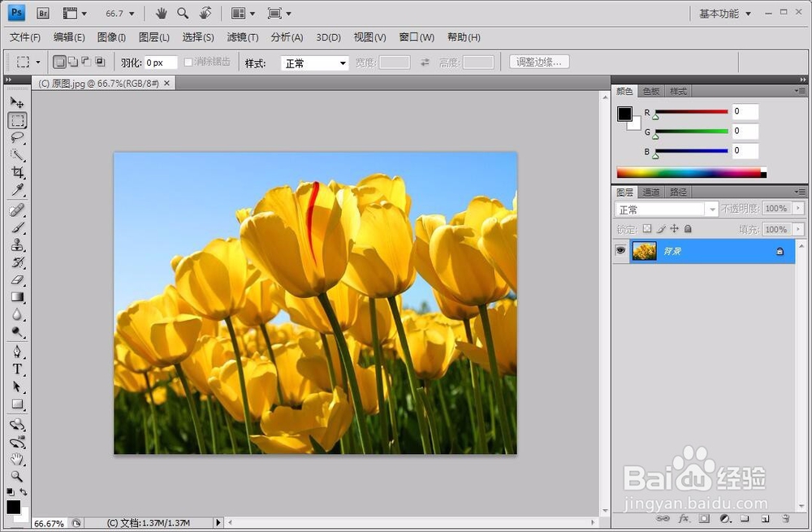Open the layer opacity slider arrow
This screenshot has height=532, width=812.
pos(798,208)
